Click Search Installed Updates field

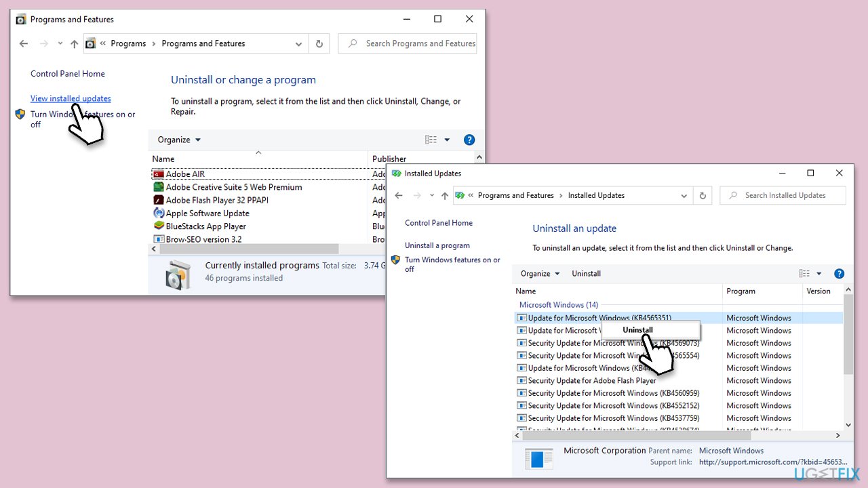coord(783,195)
